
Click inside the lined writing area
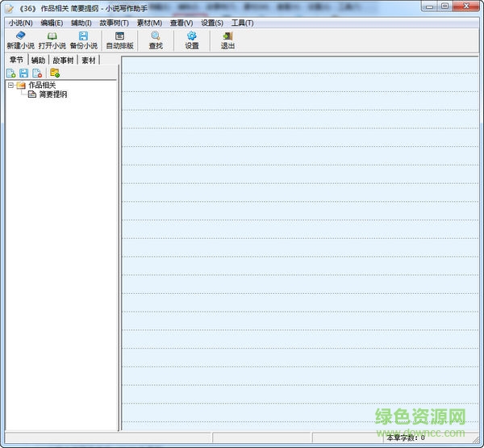[300, 243]
